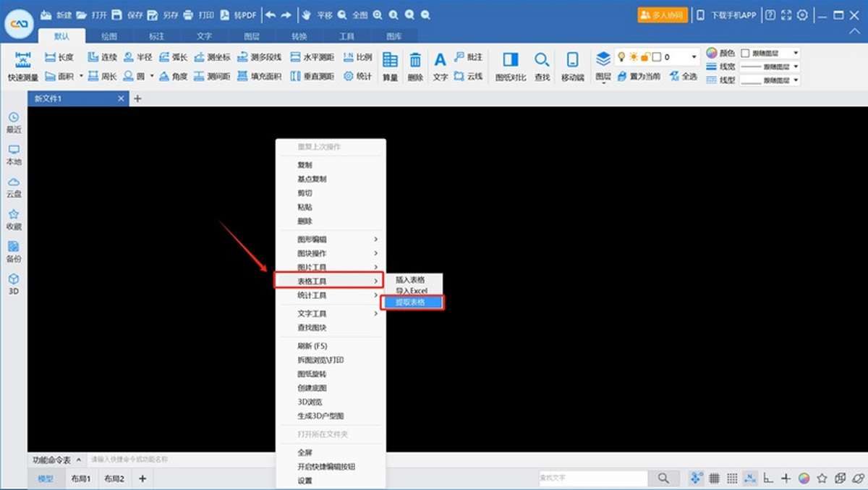Toggle object snap in status bar

[x=697, y=478]
